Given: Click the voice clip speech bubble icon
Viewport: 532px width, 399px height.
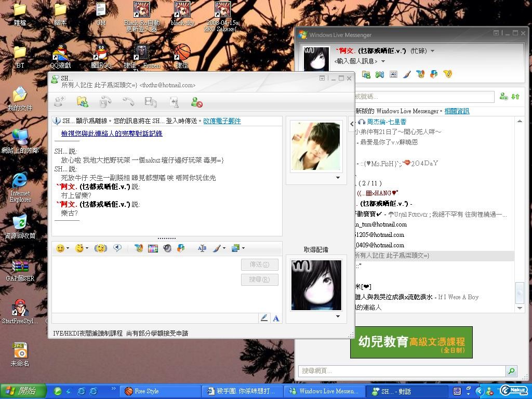Looking at the screenshot, I should [x=117, y=248].
